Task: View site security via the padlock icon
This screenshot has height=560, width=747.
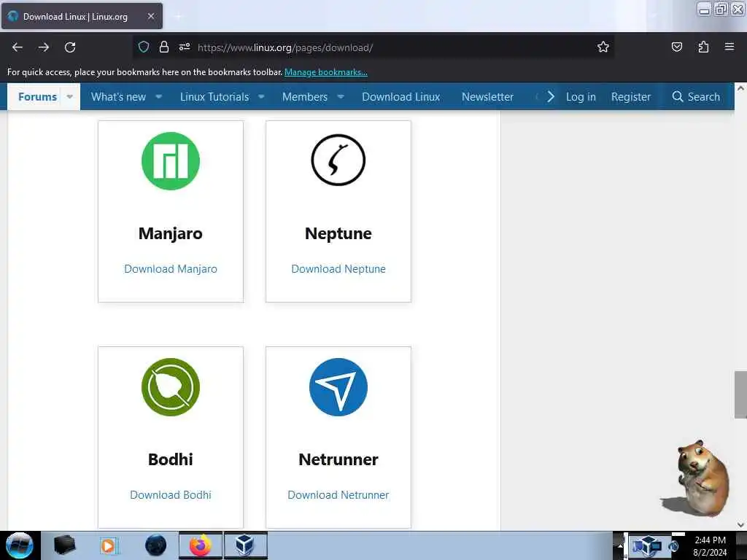Action: [164, 47]
